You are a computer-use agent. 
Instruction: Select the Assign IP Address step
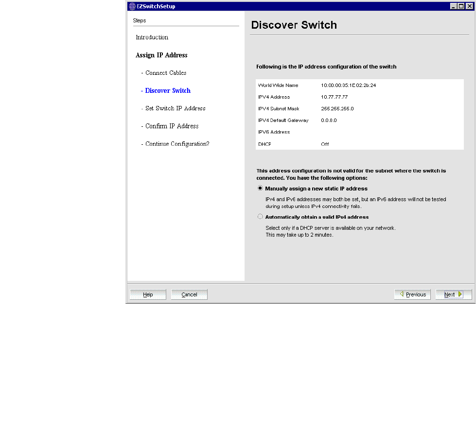click(161, 55)
